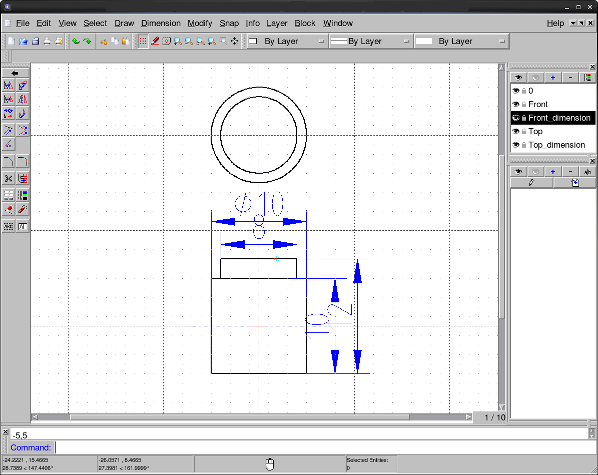Screen dimensions: 598x475
Task: Add a new layer with the plus button
Action: coord(553,78)
